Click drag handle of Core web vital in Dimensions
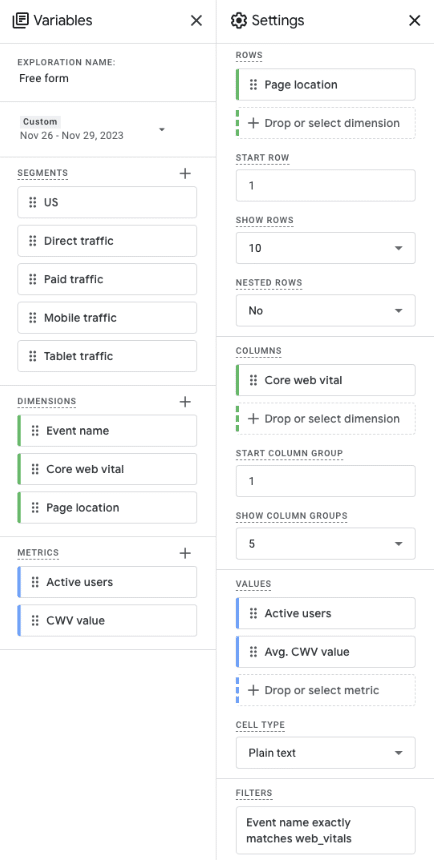 click(x=35, y=469)
